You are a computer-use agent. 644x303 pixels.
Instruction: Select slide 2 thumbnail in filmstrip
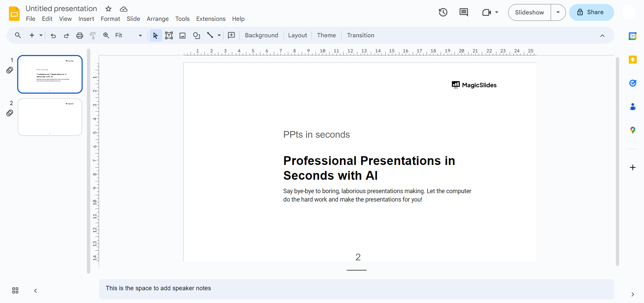pyautogui.click(x=50, y=117)
